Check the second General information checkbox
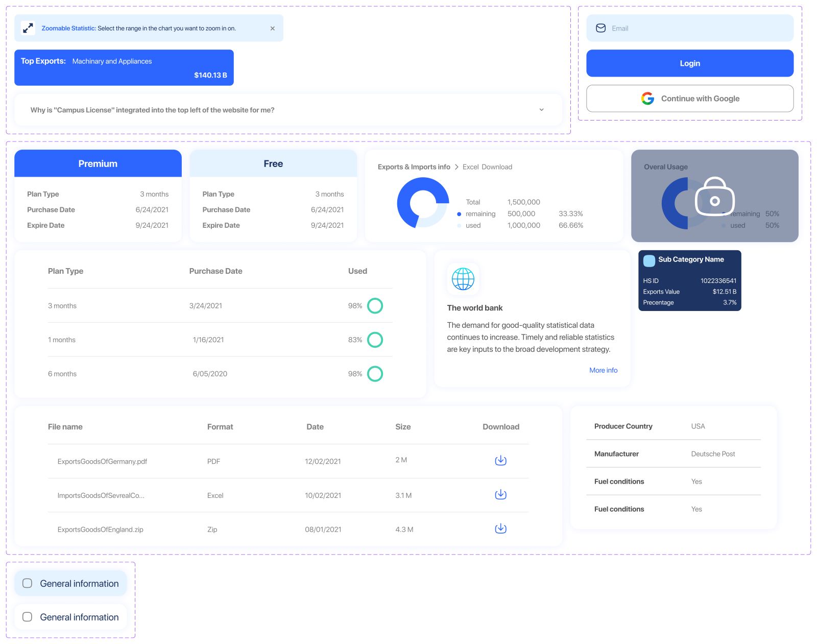 (27, 617)
